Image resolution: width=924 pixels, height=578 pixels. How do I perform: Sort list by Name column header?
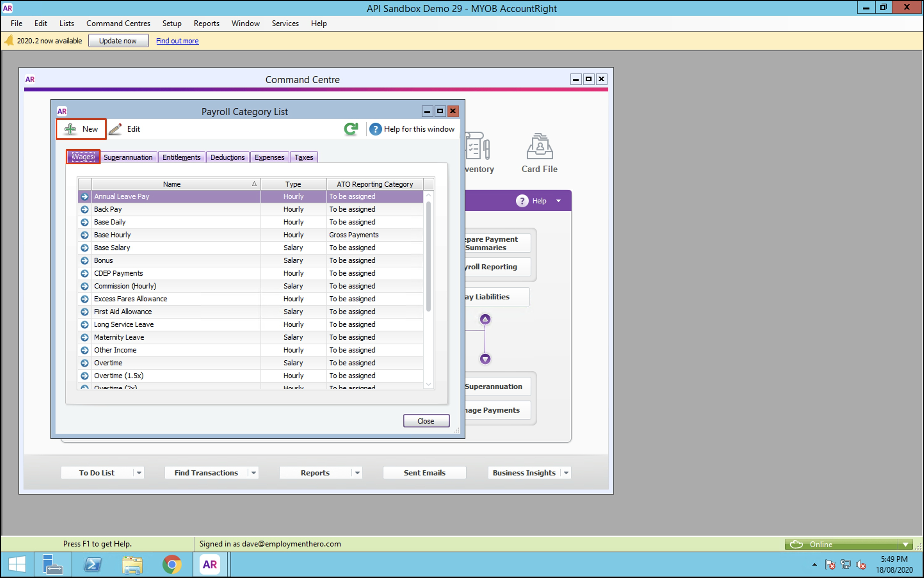coord(172,184)
